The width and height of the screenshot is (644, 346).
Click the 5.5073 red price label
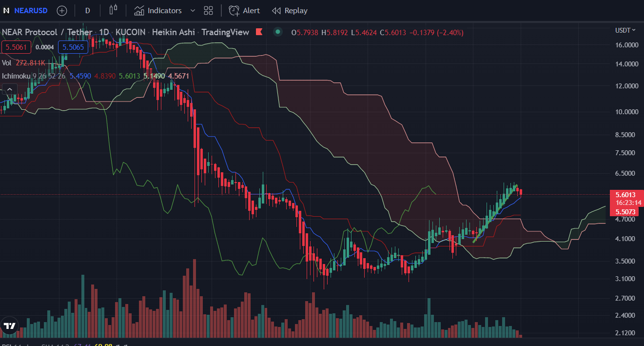tap(625, 212)
